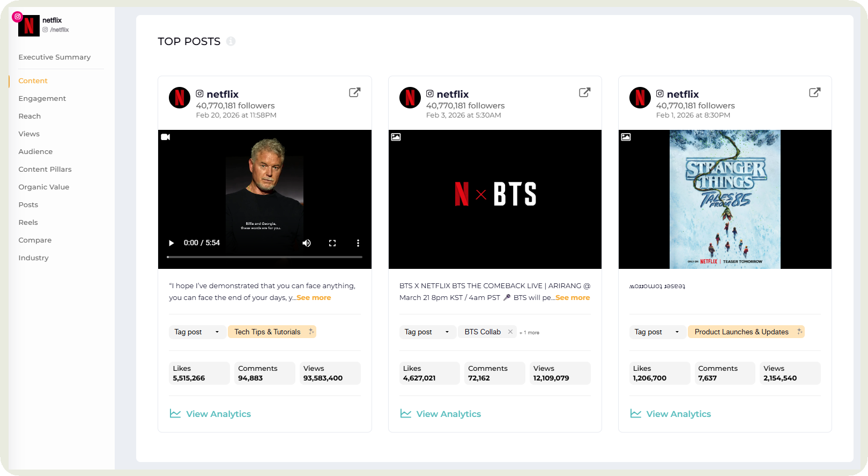
Task: Click the video type icon on first post
Action: pos(166,137)
